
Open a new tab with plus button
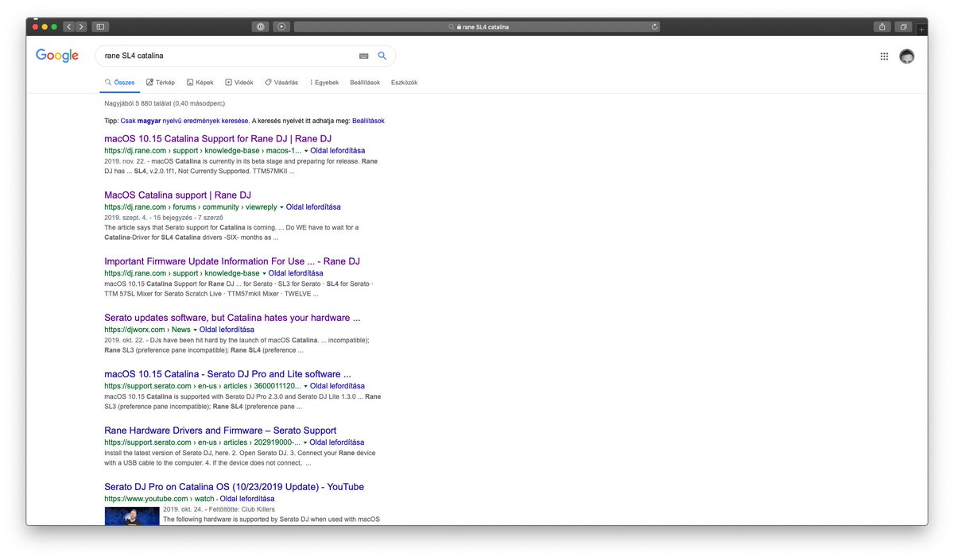(x=921, y=28)
